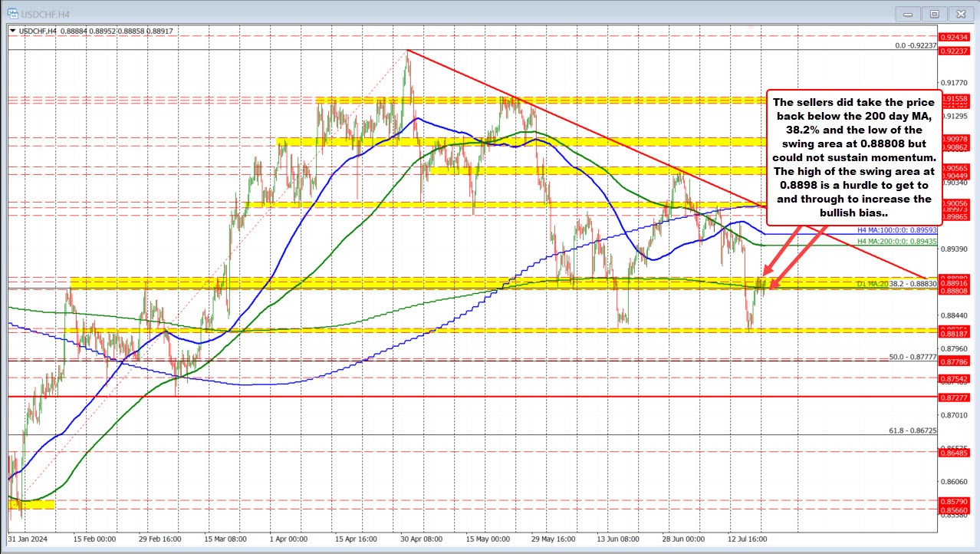Select the red-bordered annotation text box
Viewport: 980px width, 554px height.
click(x=853, y=157)
